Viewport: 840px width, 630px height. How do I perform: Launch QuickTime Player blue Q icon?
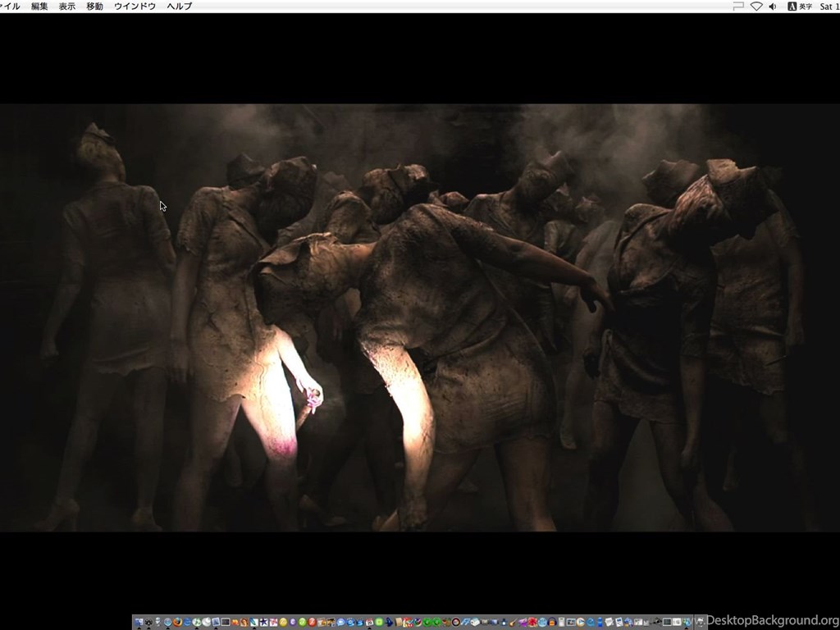590,622
